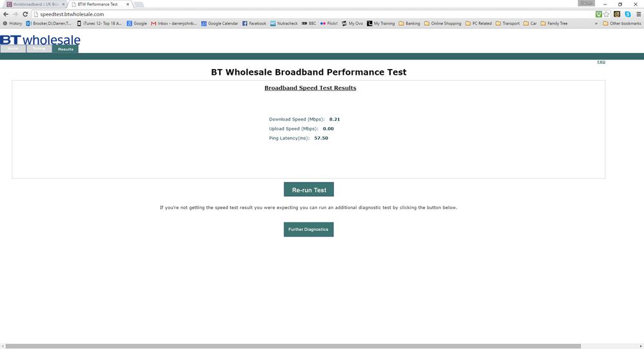Viewport: 644px width, 349px height.
Task: Expand the PC Related bookmarks folder
Action: (x=478, y=23)
